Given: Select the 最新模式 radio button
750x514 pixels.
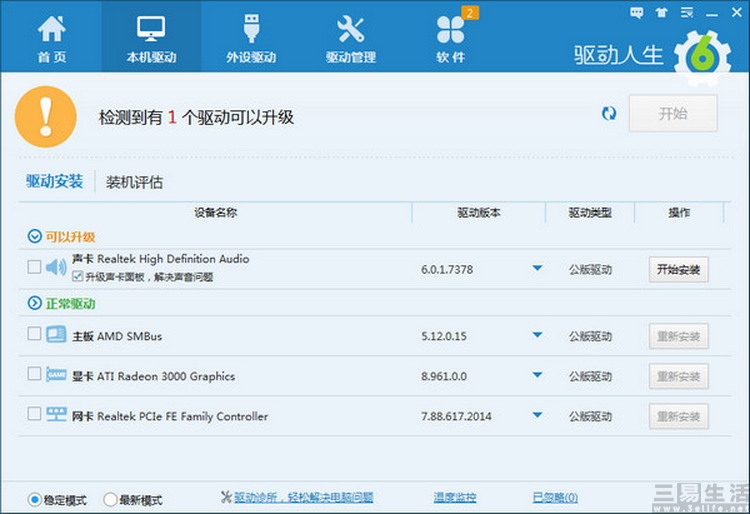Looking at the screenshot, I should pyautogui.click(x=111, y=499).
